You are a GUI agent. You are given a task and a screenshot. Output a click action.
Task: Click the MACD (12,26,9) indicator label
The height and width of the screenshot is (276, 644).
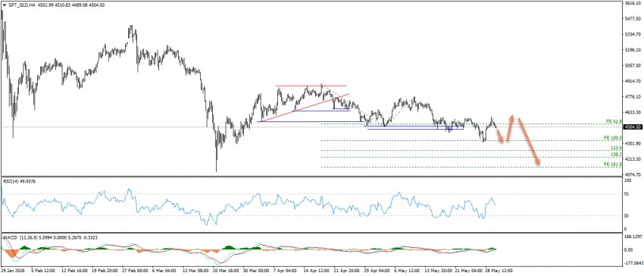15,237
